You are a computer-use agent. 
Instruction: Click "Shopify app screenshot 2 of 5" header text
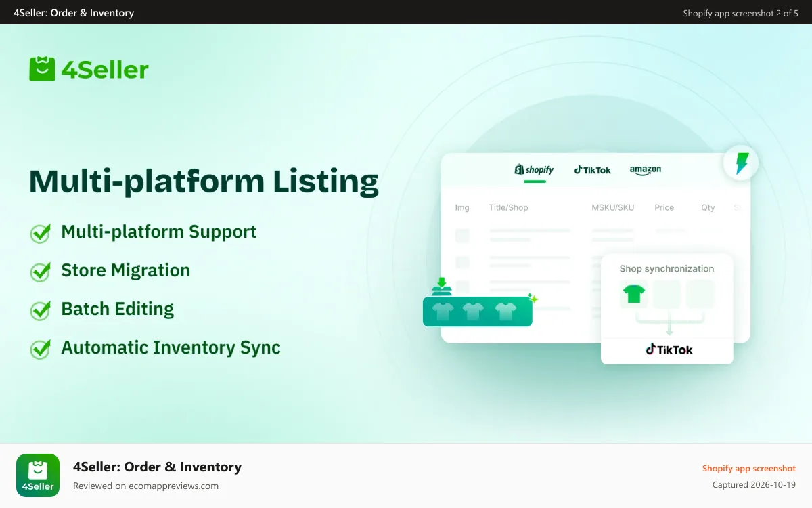pyautogui.click(x=741, y=13)
